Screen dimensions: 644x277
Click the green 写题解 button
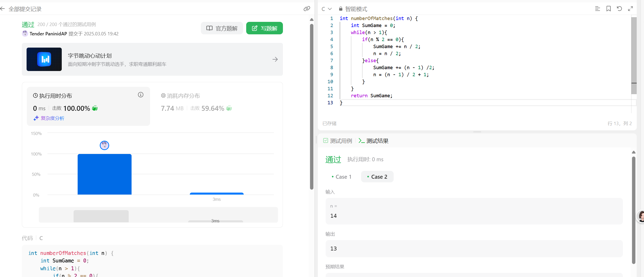[x=264, y=28]
